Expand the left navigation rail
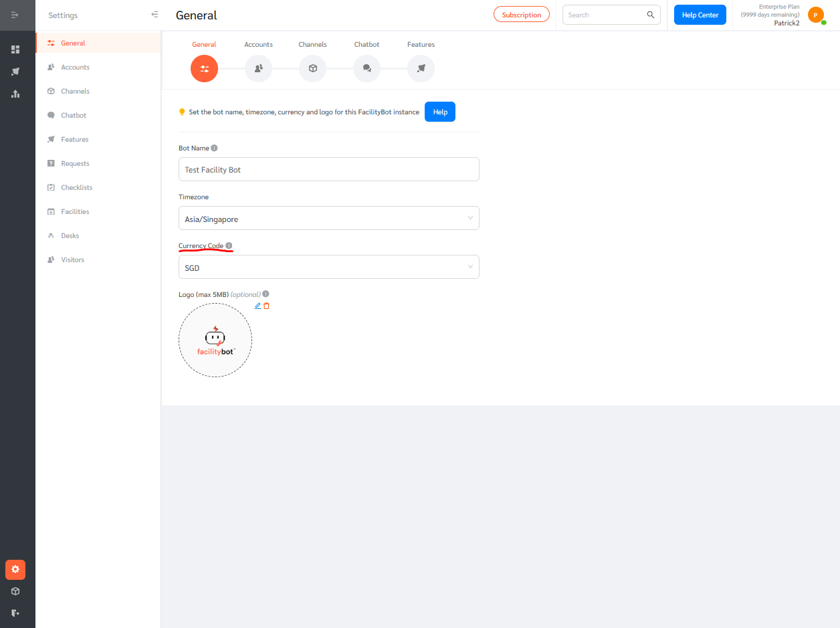The height and width of the screenshot is (628, 840). (x=15, y=15)
